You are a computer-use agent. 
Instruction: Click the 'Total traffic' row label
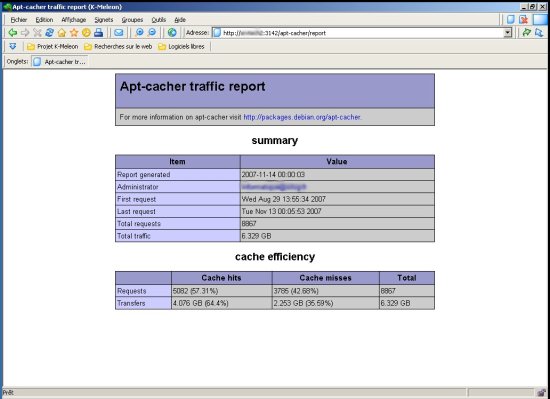134,236
